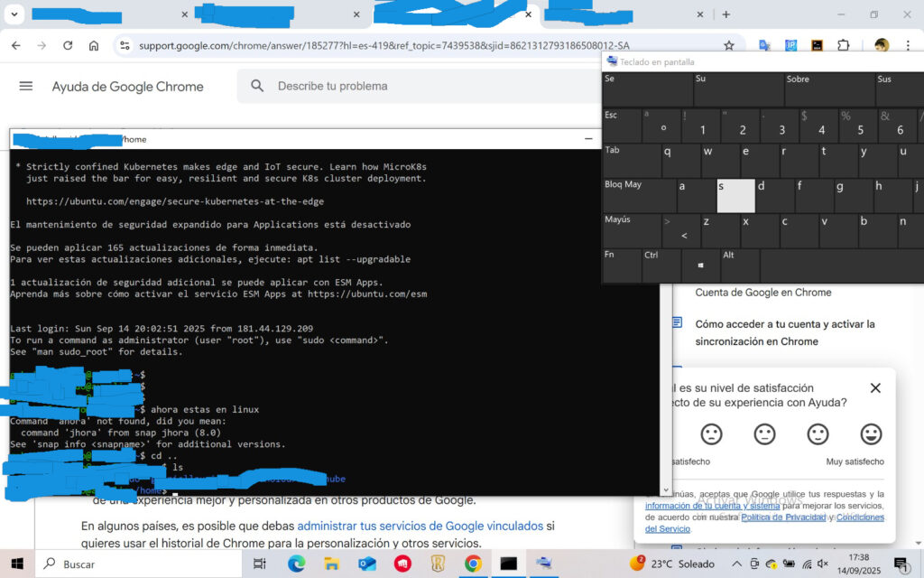Toggle Mayús key on on-screen keyboard
This screenshot has height=578, width=924.
click(x=632, y=230)
